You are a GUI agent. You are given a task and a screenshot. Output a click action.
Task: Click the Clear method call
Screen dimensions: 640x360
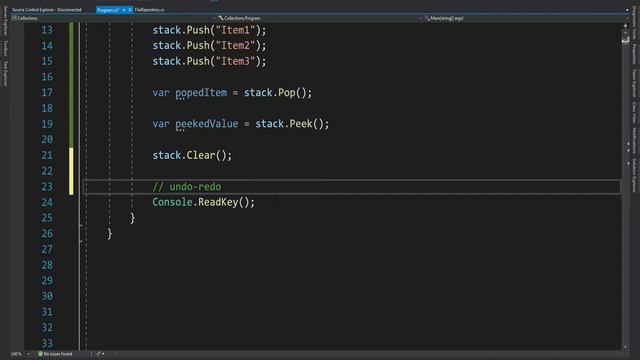(201, 156)
